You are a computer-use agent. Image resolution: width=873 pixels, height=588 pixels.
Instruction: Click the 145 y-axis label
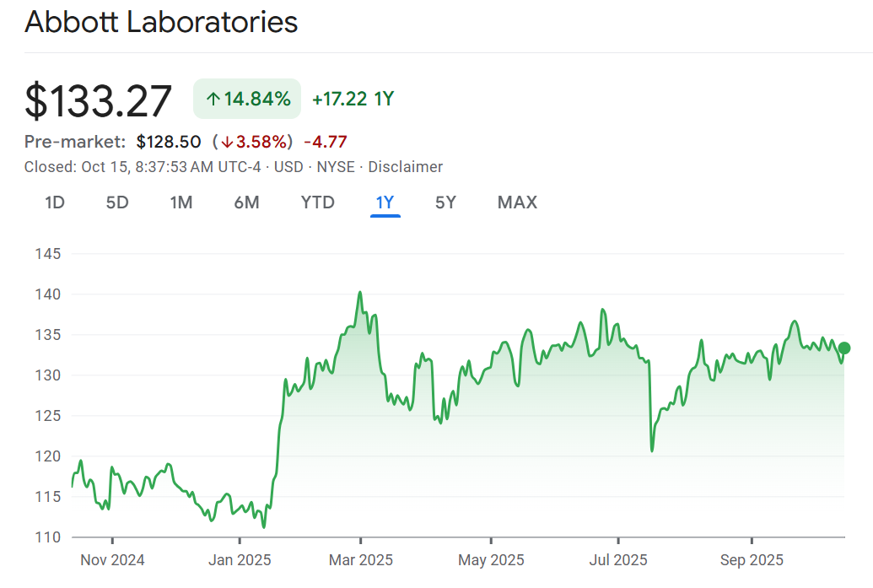click(x=46, y=254)
